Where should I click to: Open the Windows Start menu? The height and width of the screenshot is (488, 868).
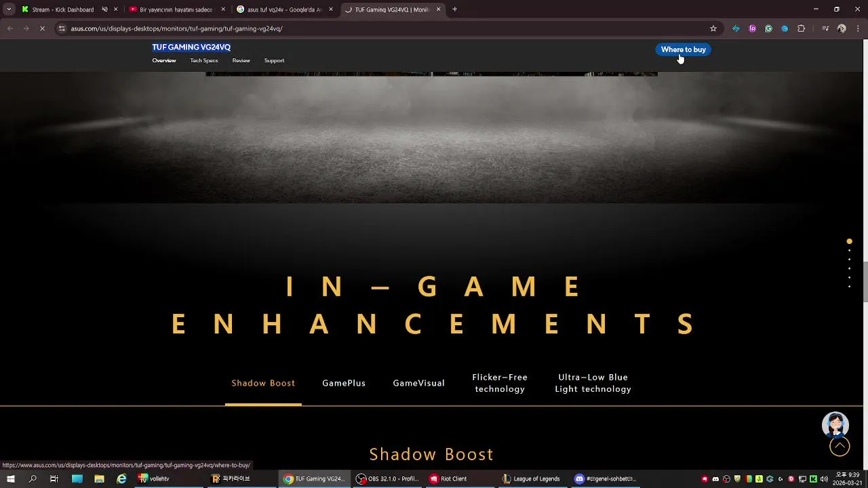(x=10, y=479)
